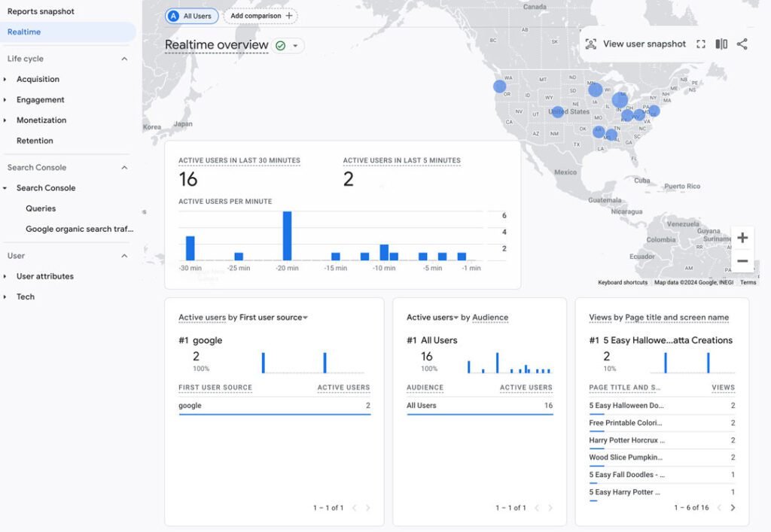Expand User attributes menu

pyautogui.click(x=44, y=277)
